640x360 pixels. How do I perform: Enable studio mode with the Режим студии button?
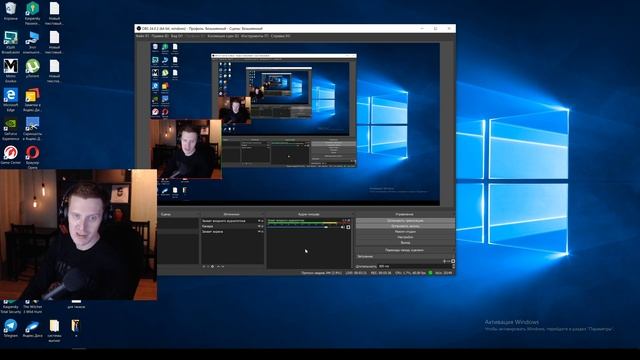[405, 231]
